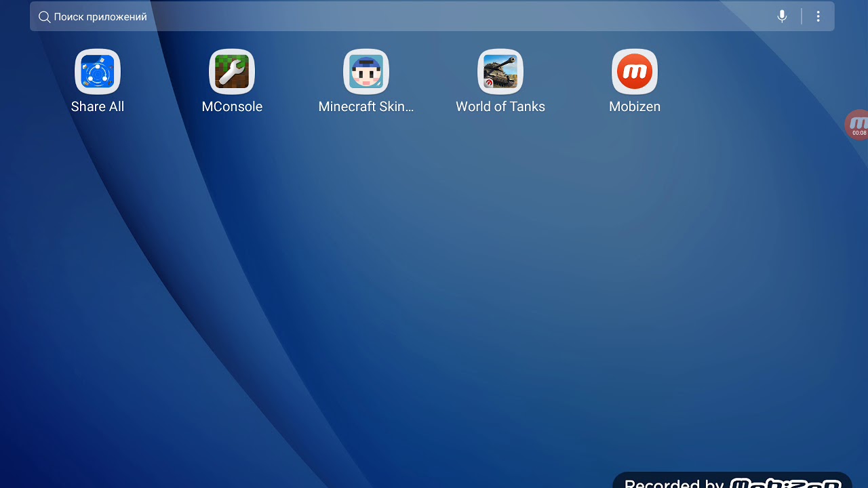The width and height of the screenshot is (868, 488).
Task: Open the Minecraft Skin app icon
Action: (x=366, y=71)
